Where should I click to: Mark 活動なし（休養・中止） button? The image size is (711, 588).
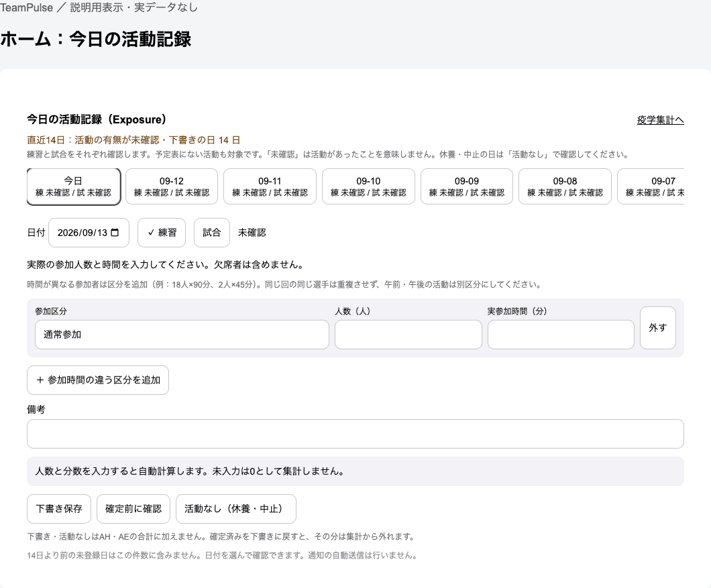pos(236,509)
